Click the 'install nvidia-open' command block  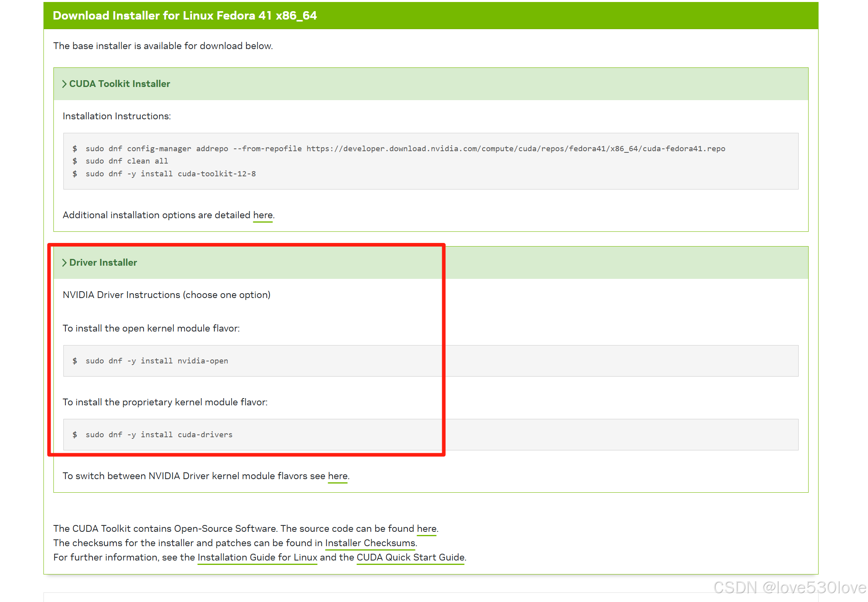tap(157, 361)
